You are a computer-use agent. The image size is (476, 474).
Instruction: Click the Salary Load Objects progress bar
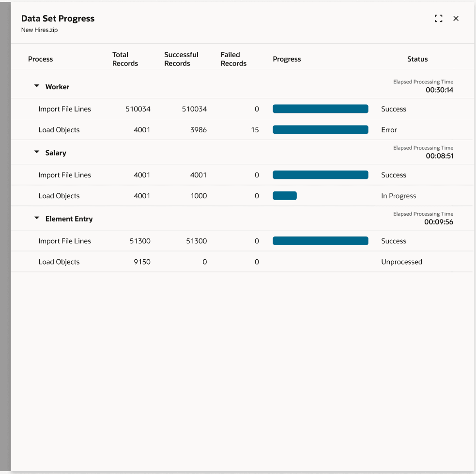pyautogui.click(x=285, y=196)
